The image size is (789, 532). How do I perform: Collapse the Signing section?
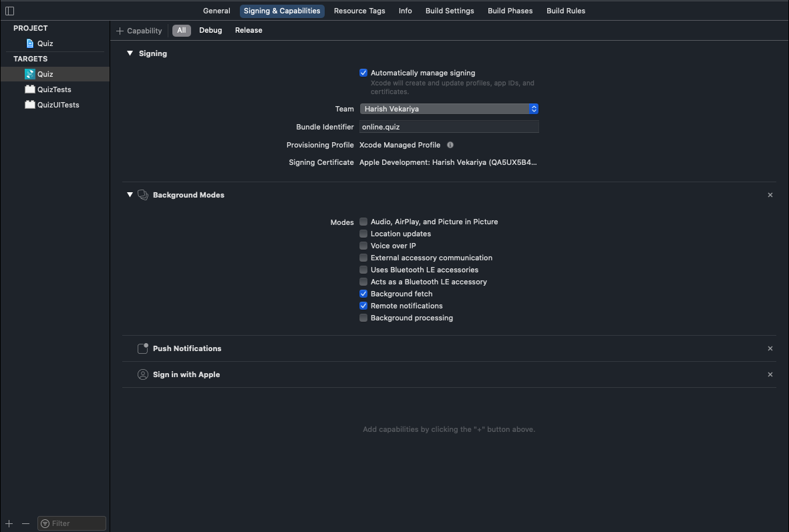pos(130,53)
